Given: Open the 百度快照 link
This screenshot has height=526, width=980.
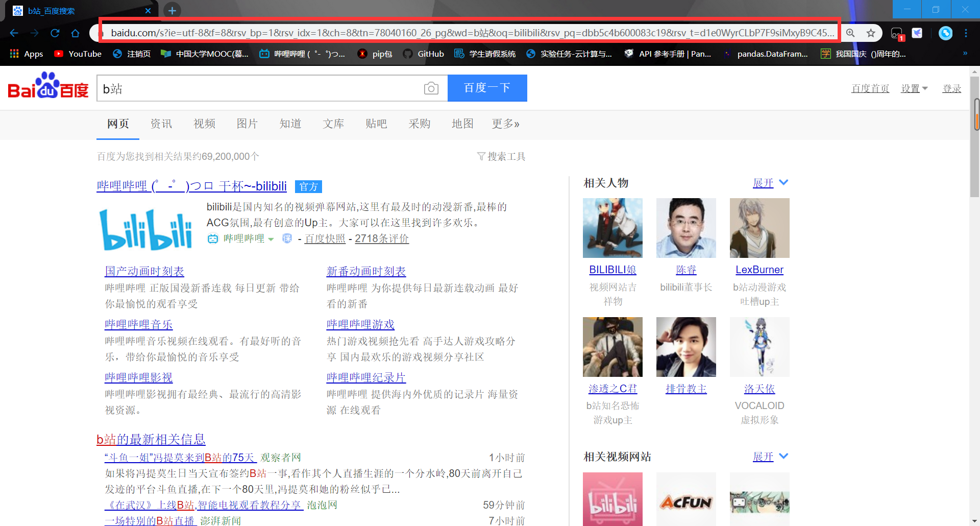Looking at the screenshot, I should 325,238.
